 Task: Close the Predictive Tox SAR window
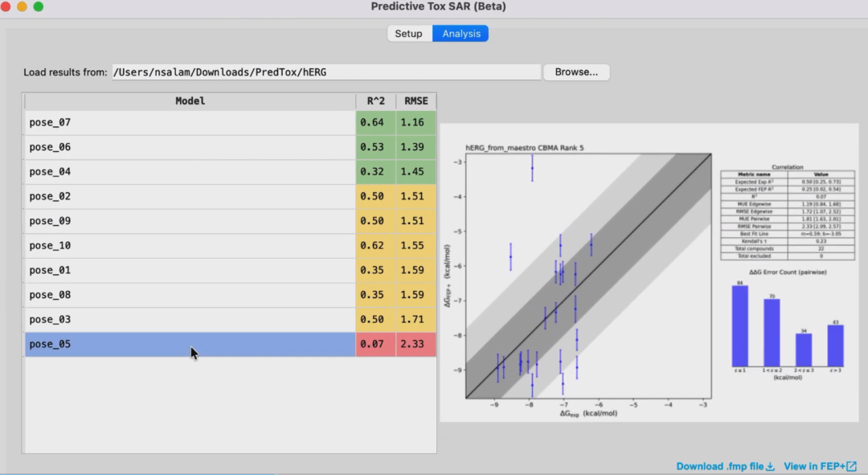click(6, 6)
